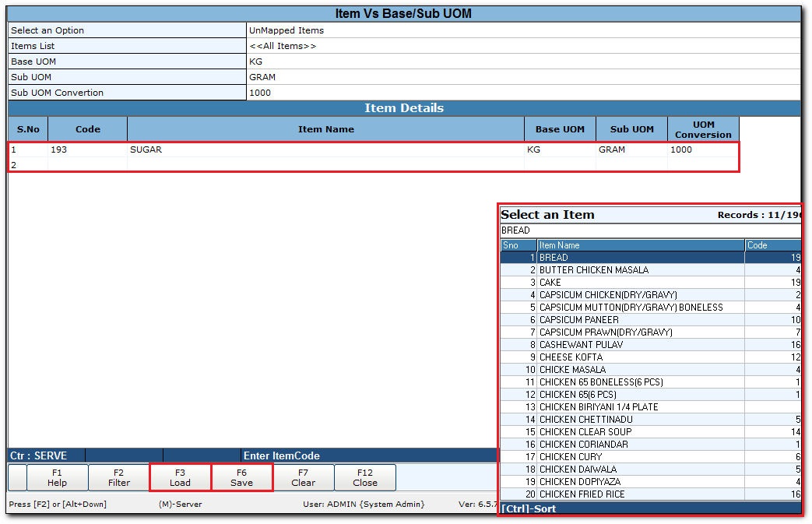Expand the Items List field

click(x=522, y=46)
